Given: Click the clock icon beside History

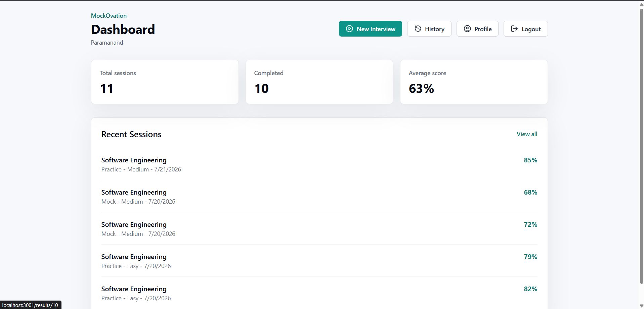Looking at the screenshot, I should tap(418, 29).
